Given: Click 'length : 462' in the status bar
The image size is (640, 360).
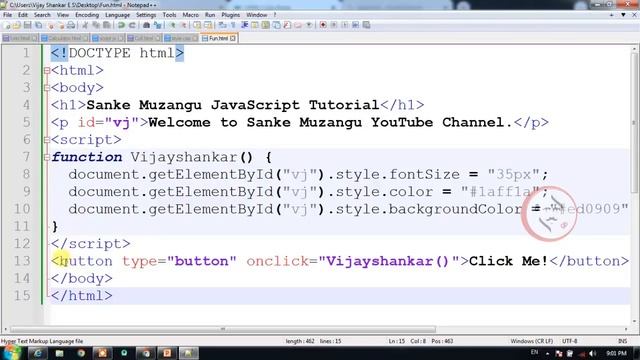Looking at the screenshot, I should (x=300, y=341).
